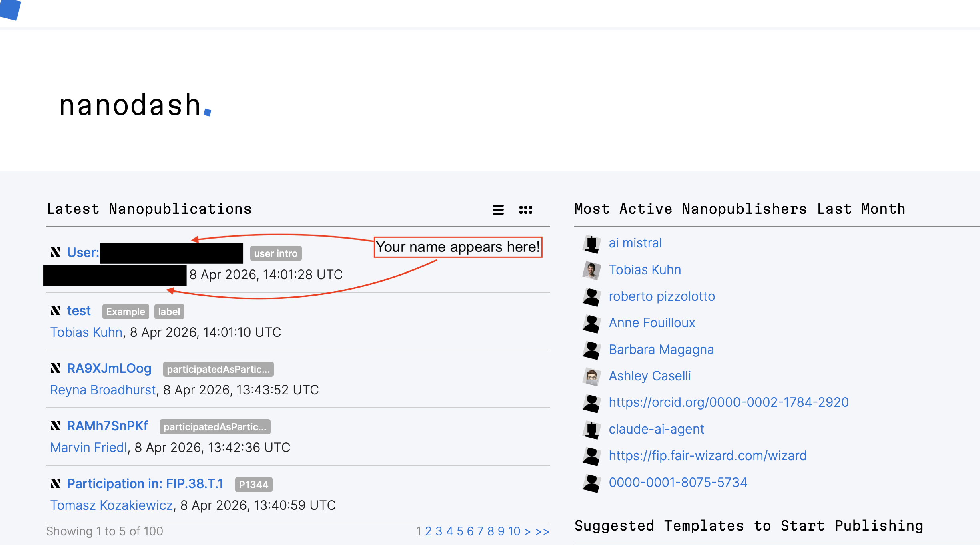Click the P1344 label tag
The height and width of the screenshot is (545, 980).
(253, 485)
